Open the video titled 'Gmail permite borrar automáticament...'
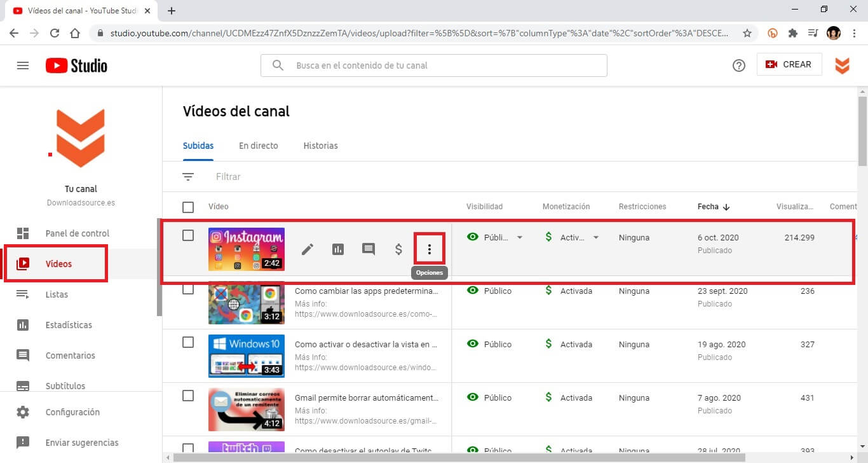Image resolution: width=868 pixels, height=463 pixels. coord(367,397)
